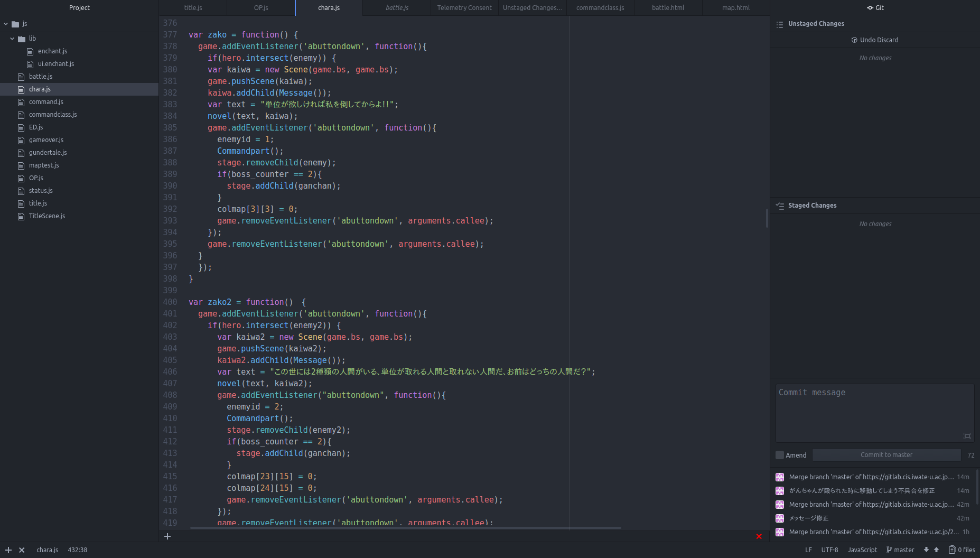Screen dimensions: 980x558
Task: Switch to the OP.js tab
Action: coord(261,8)
